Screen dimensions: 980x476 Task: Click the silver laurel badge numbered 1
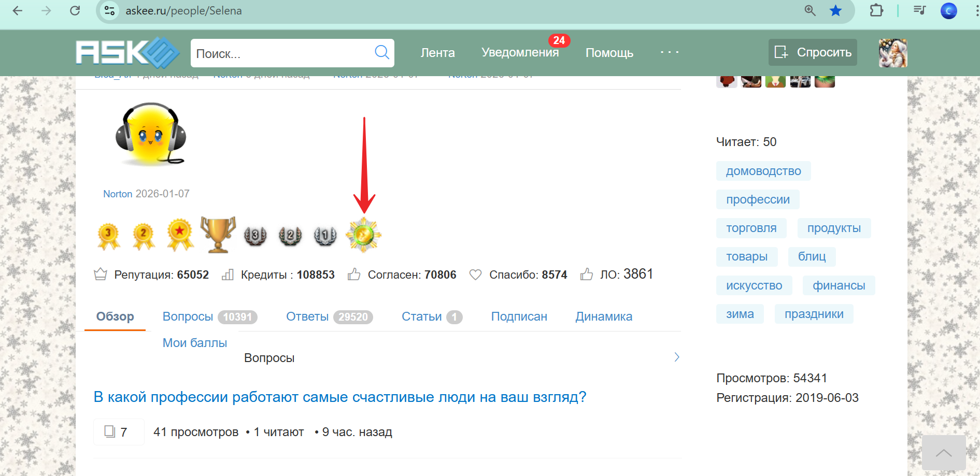point(325,236)
